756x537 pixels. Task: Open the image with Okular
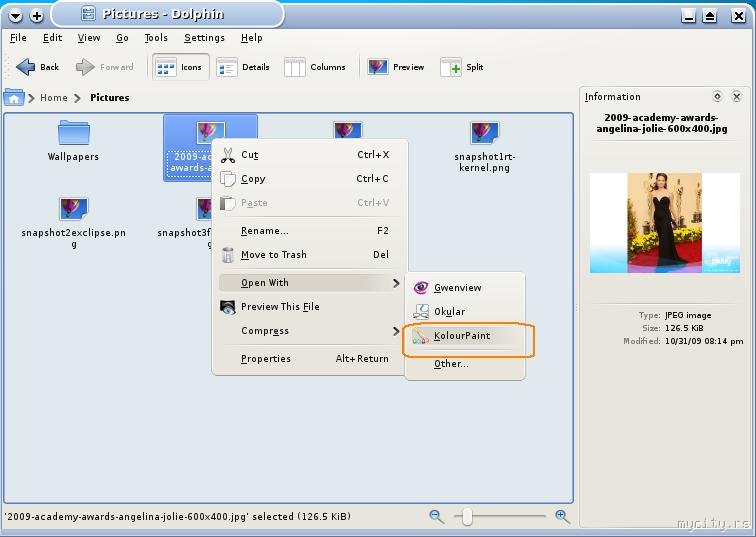[465, 312]
